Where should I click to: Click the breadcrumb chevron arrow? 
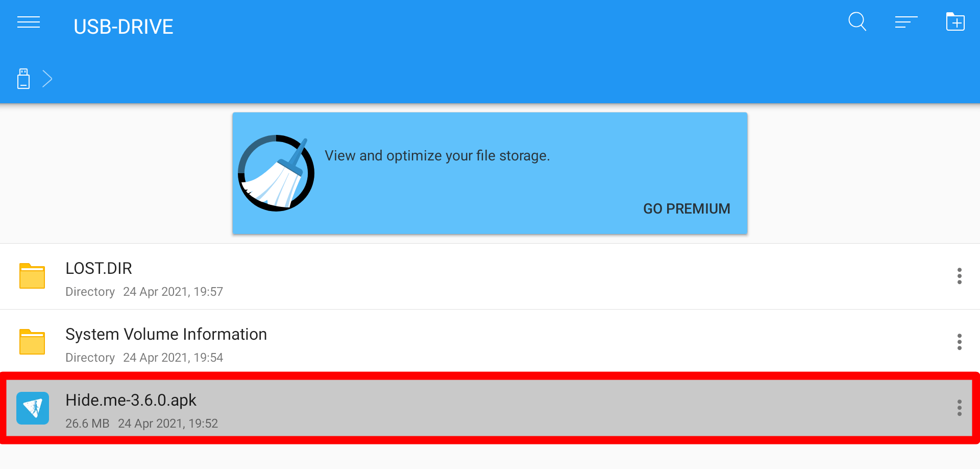coord(47,79)
